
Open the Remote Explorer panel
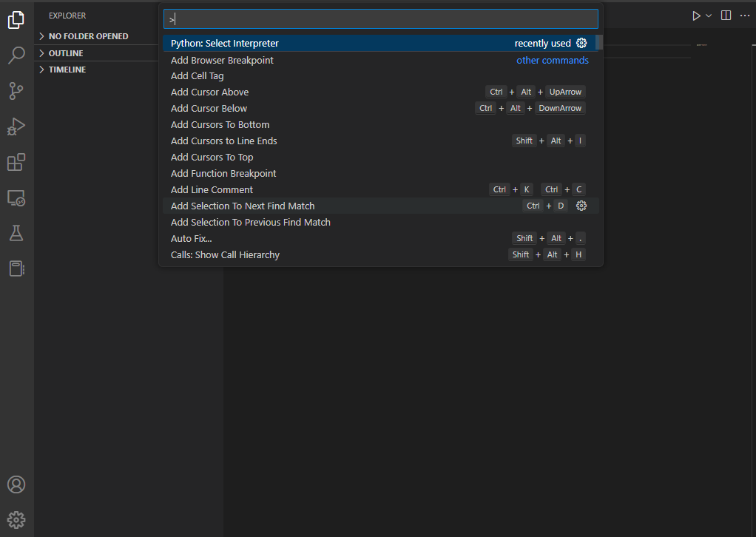coord(16,197)
